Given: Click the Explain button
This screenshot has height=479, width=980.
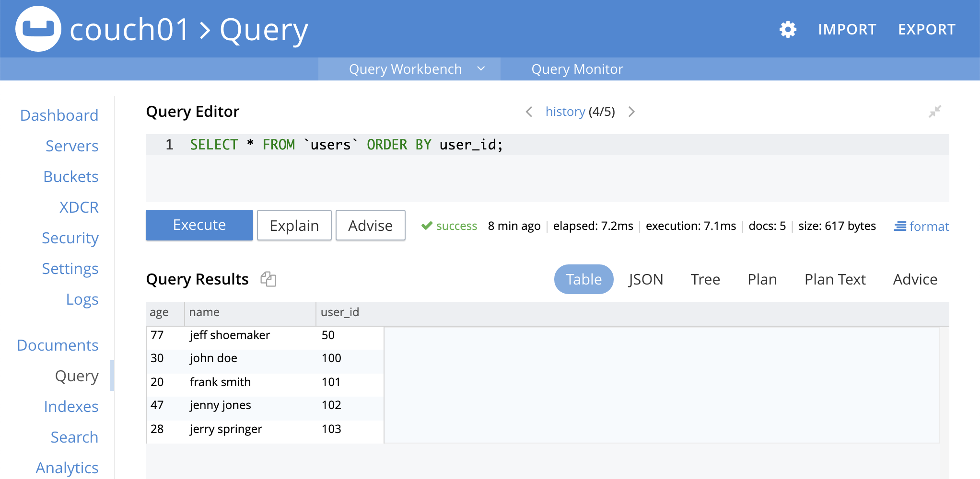Looking at the screenshot, I should pos(294,225).
